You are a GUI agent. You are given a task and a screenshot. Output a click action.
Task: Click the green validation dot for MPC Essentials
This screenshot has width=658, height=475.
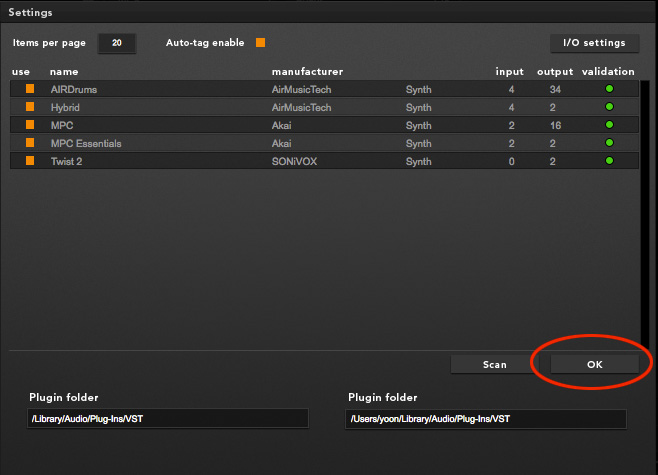coord(609,143)
